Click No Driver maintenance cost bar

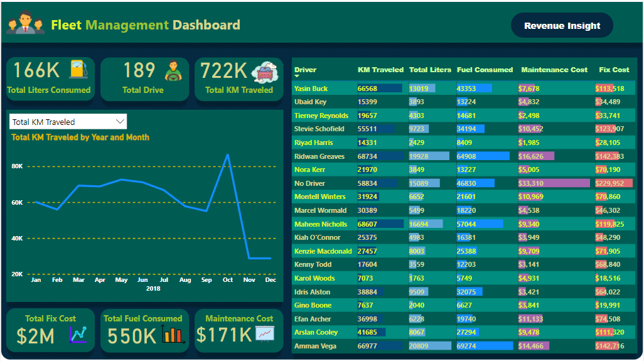click(554, 183)
